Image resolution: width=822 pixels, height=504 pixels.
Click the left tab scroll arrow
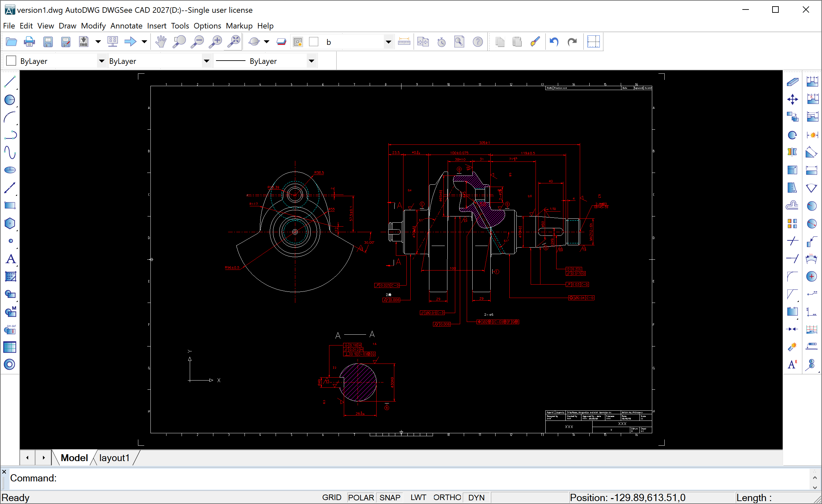pyautogui.click(x=27, y=458)
